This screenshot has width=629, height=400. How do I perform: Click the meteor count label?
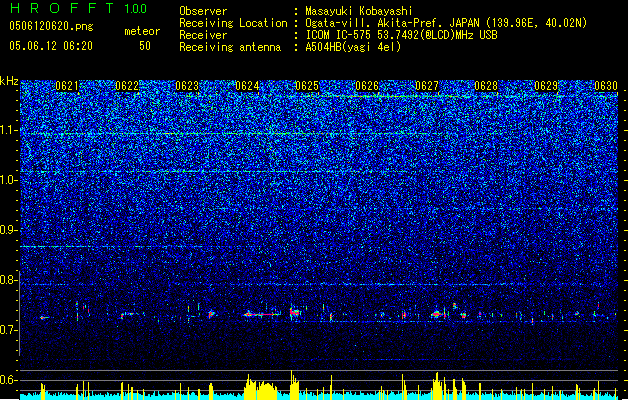coord(142,31)
